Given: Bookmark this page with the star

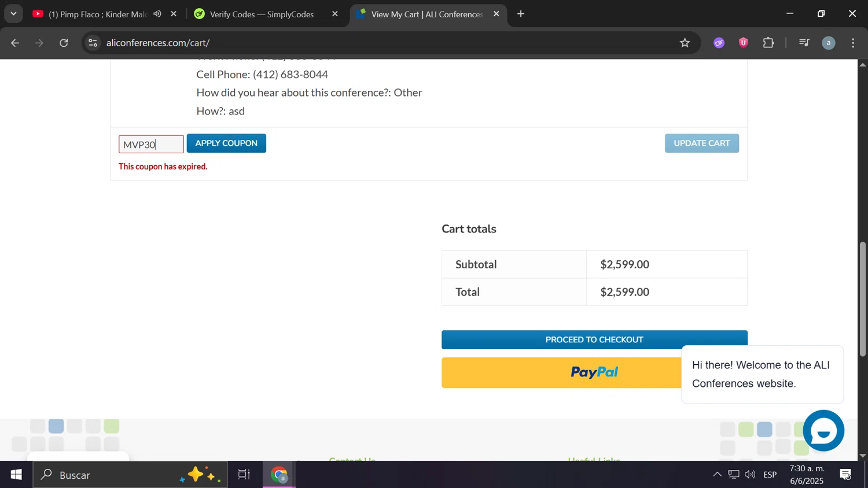Looking at the screenshot, I should [685, 43].
